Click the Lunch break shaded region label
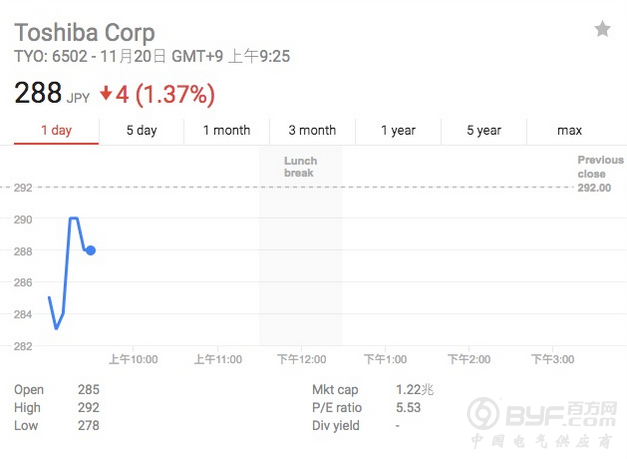This screenshot has width=627, height=459. (x=300, y=167)
